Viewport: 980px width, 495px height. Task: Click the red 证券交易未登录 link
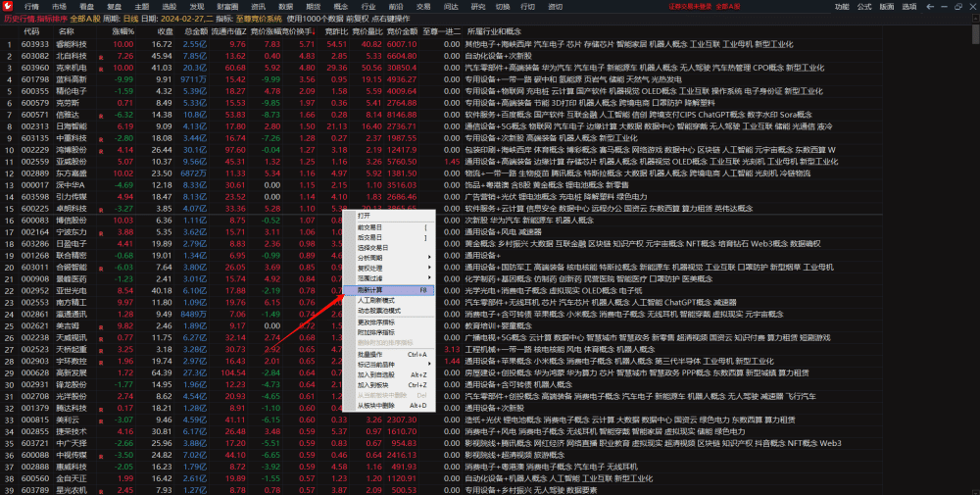click(x=691, y=7)
